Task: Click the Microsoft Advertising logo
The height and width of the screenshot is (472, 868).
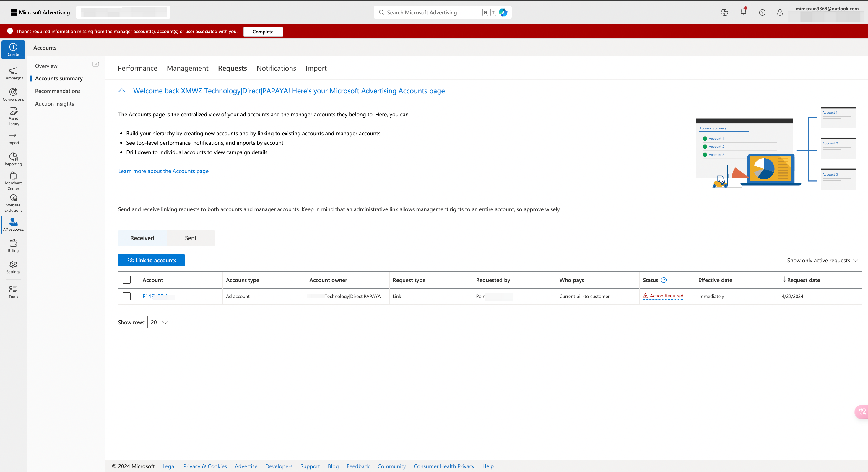Action: (x=40, y=12)
